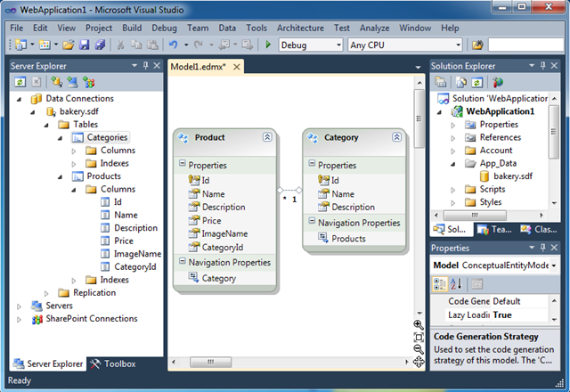Viewport: 570px width, 392px height.
Task: Click Solution Explorer Properties icon
Action: click(x=440, y=82)
